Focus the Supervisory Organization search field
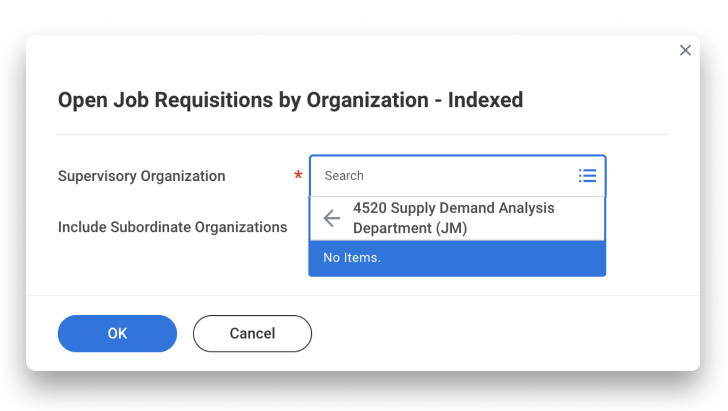 [x=445, y=176]
